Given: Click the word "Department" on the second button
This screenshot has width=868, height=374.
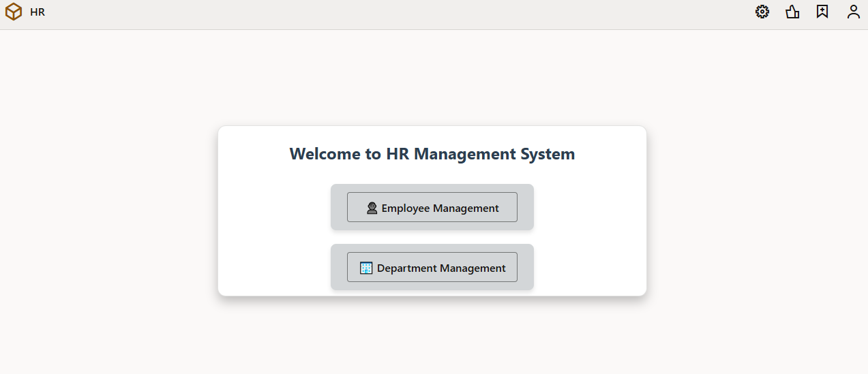Looking at the screenshot, I should click(x=408, y=268).
